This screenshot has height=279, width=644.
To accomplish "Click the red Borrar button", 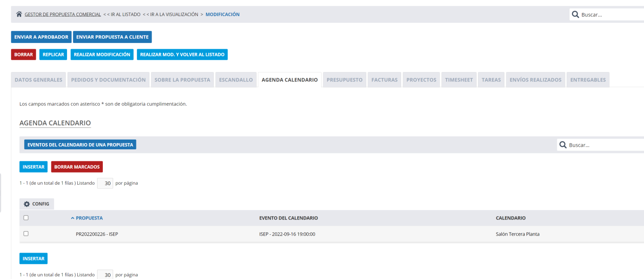I will (23, 55).
